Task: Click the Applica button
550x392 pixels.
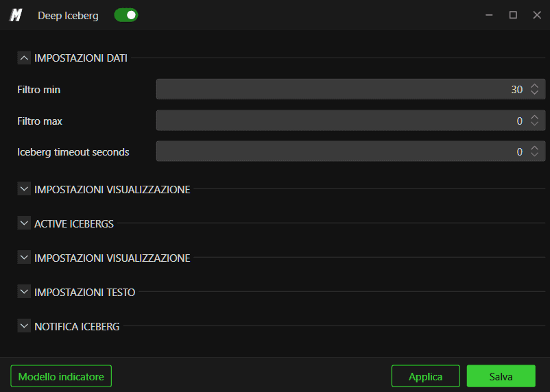Action: point(425,376)
